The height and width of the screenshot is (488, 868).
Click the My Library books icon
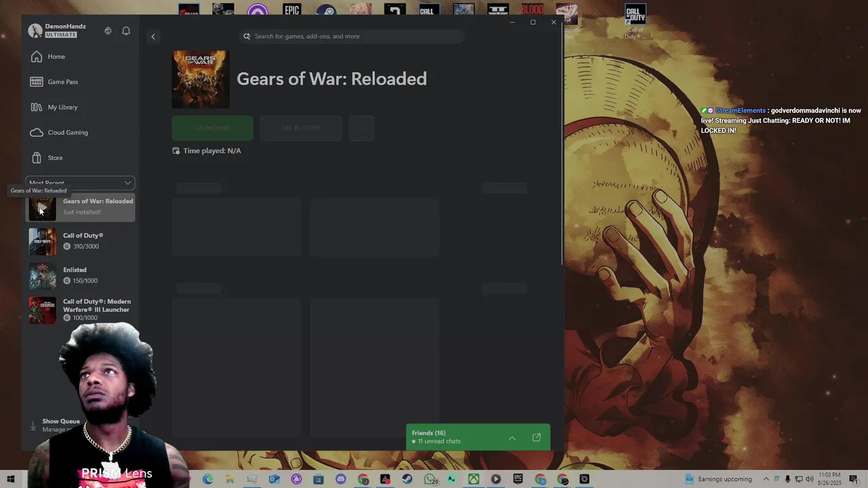click(37, 107)
